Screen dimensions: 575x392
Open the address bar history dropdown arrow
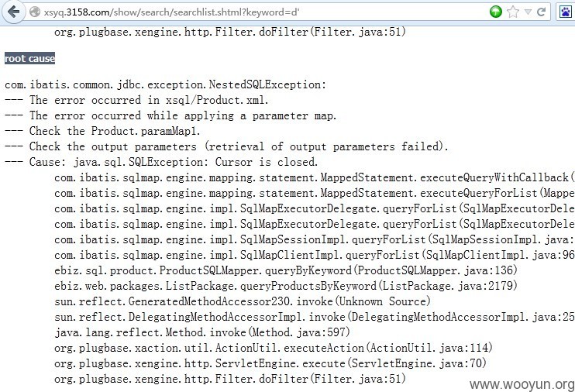coord(528,12)
